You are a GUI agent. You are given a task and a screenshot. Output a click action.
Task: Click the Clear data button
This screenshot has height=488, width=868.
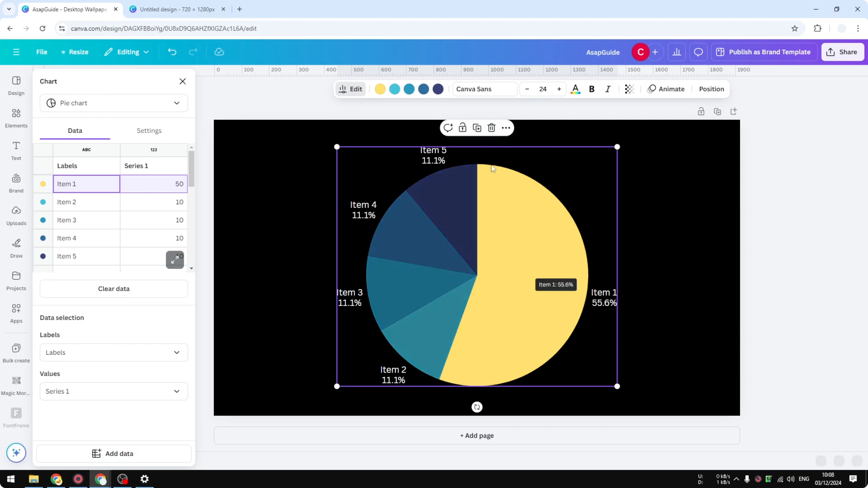[x=114, y=289]
